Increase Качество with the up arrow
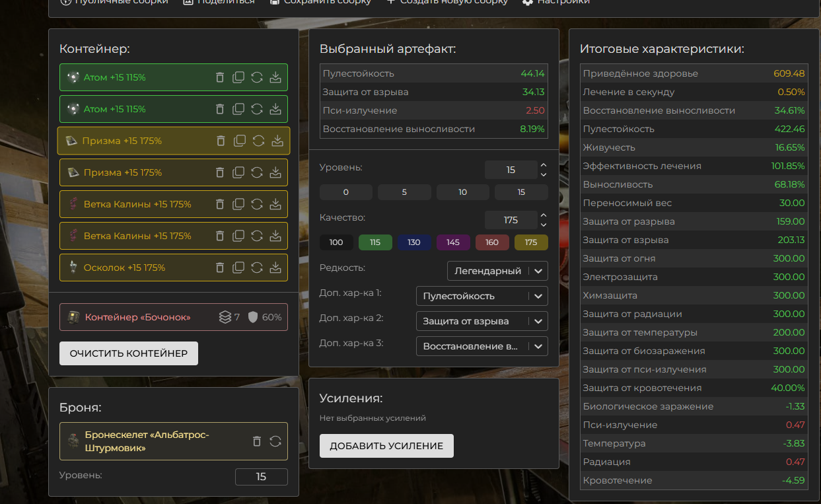Viewport: 821px width, 504px height. (x=544, y=215)
